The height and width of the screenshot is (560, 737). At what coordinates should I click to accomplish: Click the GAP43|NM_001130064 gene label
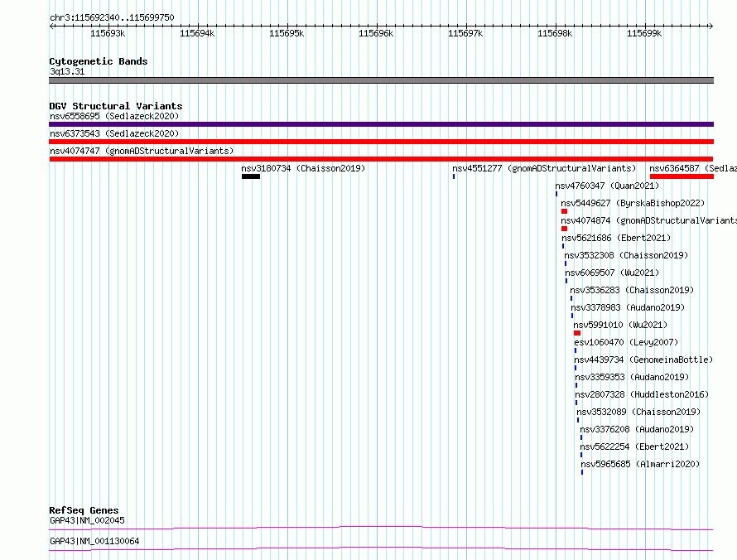pyautogui.click(x=94, y=541)
